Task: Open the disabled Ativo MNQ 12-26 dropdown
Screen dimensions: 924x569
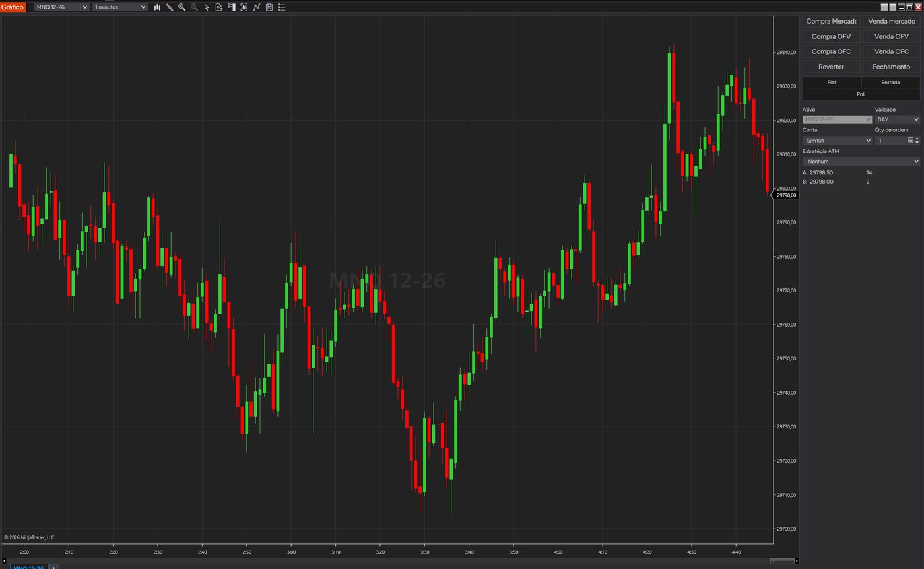Action: coord(838,119)
